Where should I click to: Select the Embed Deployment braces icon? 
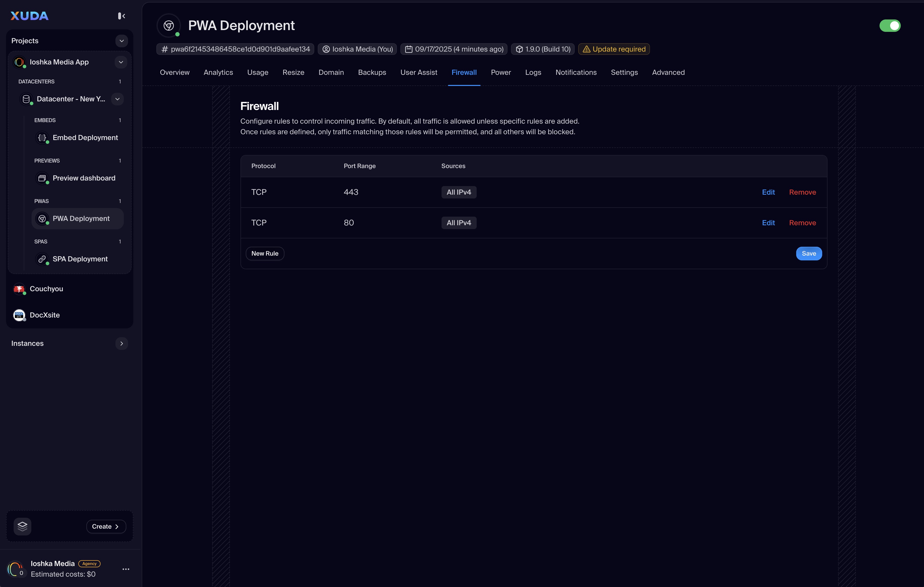click(42, 138)
